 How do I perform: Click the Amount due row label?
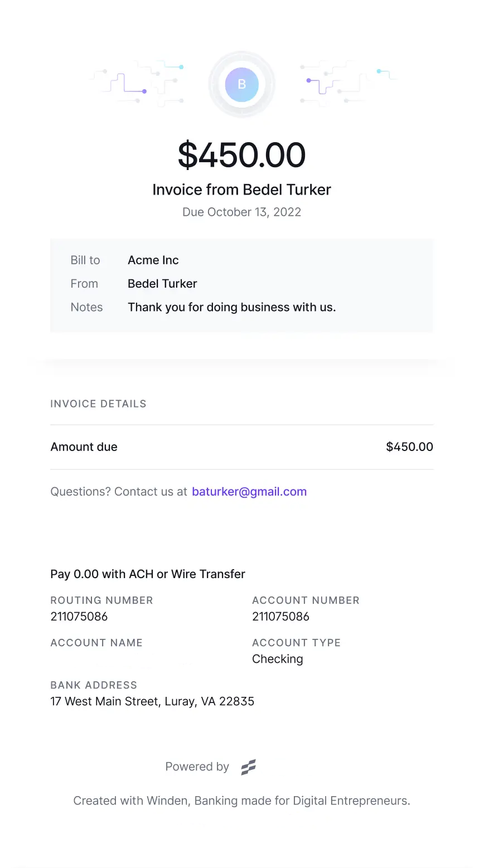(84, 447)
